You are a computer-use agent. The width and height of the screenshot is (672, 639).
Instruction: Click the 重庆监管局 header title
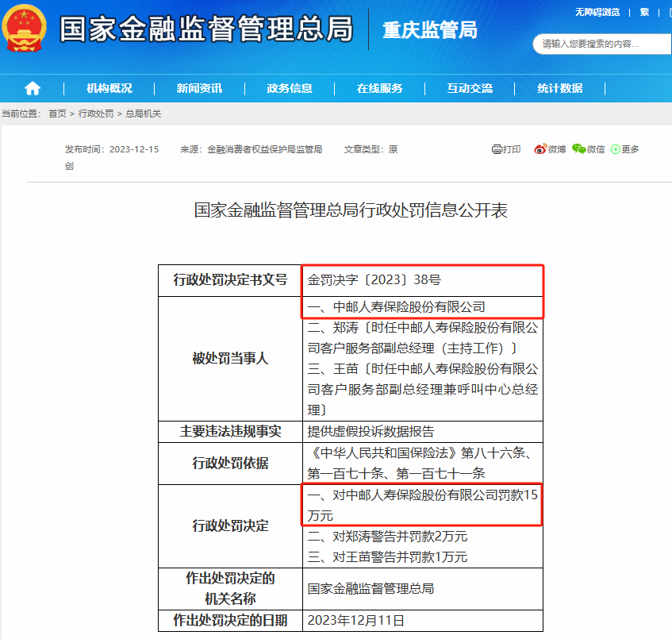click(430, 30)
